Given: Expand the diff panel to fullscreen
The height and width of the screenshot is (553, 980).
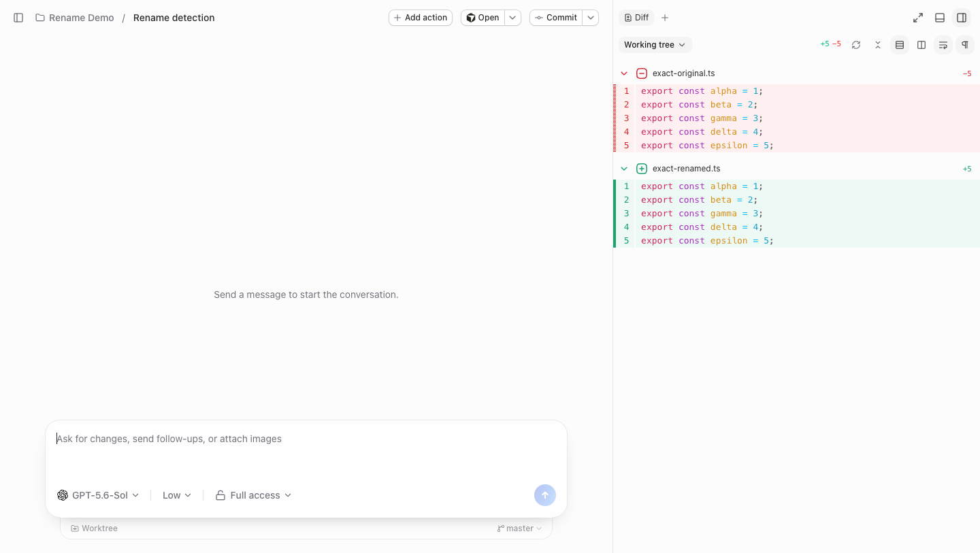Looking at the screenshot, I should [918, 18].
